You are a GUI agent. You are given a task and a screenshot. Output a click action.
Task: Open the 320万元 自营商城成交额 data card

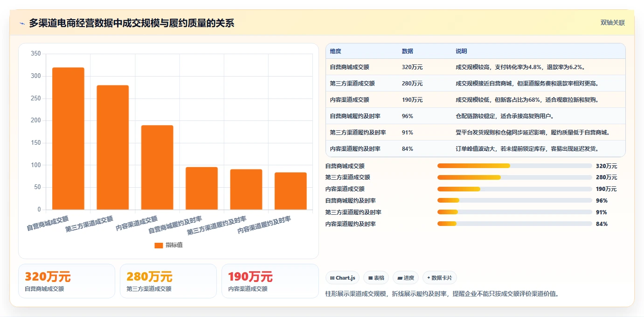click(67, 281)
